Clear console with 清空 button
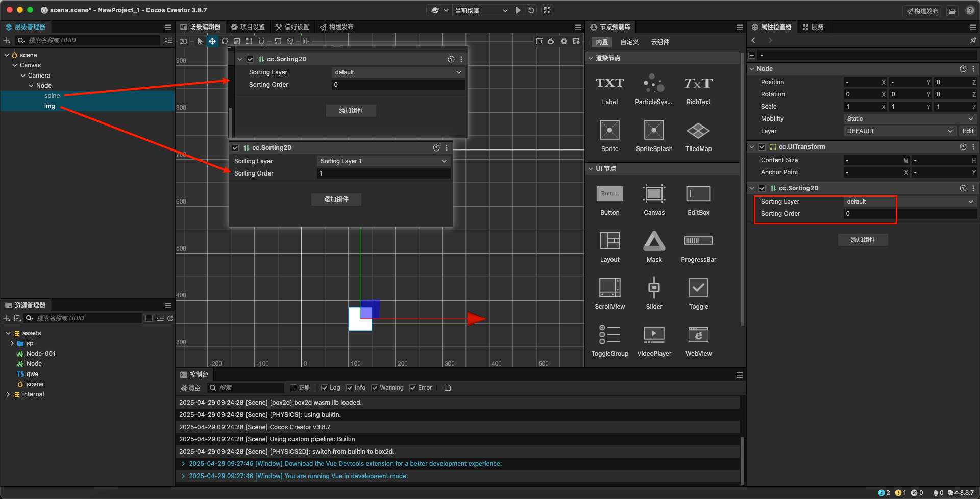Screen dimensions: 980x499 click(x=191, y=388)
